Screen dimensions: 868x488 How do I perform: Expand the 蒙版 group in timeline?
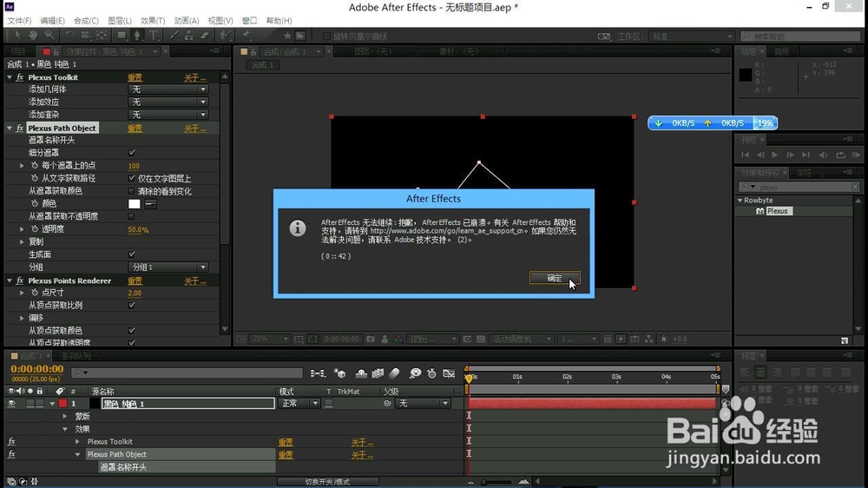pyautogui.click(x=65, y=417)
